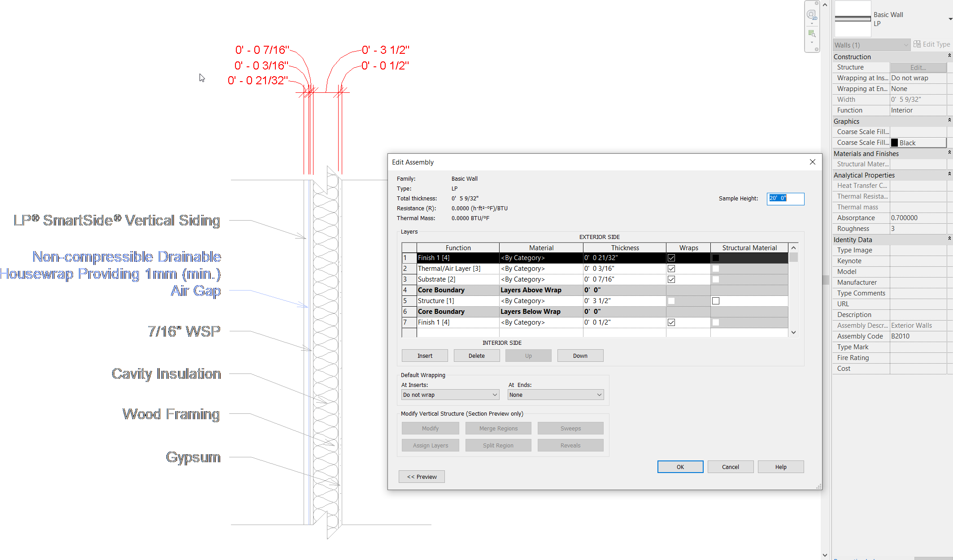Click the Assembly Code B2010 value
Viewport: 953px width, 560px height.
coord(918,336)
